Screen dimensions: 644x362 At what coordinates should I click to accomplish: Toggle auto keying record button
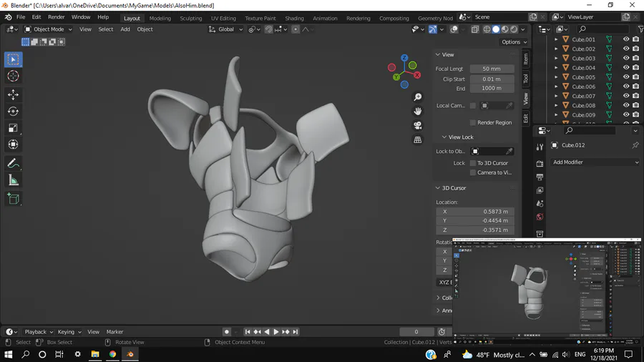coord(226,332)
